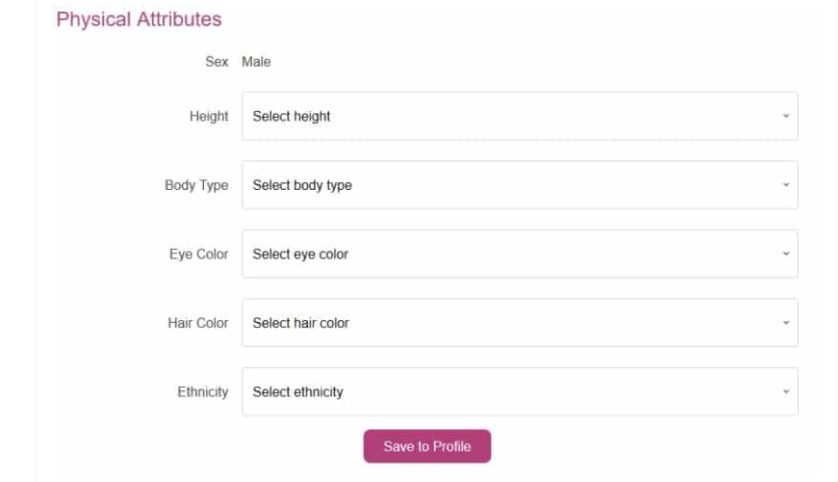Expand the Select hair color list
Screen dimensions: 838x482
pyautogui.click(x=519, y=323)
